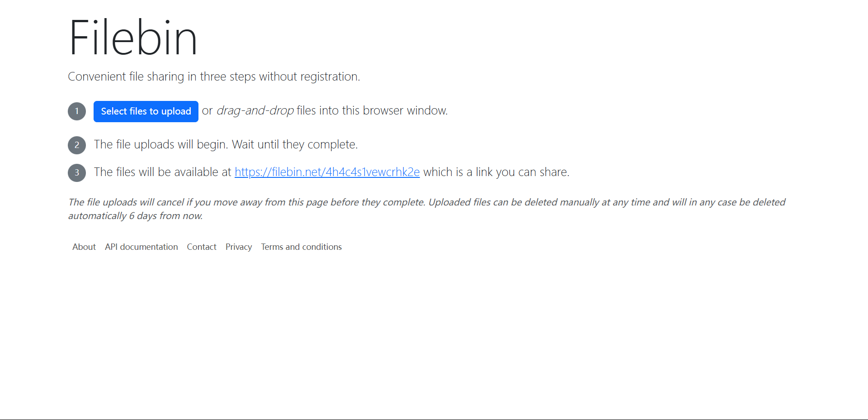The image size is (868, 420).
Task: View the Privacy page link
Action: 239,247
